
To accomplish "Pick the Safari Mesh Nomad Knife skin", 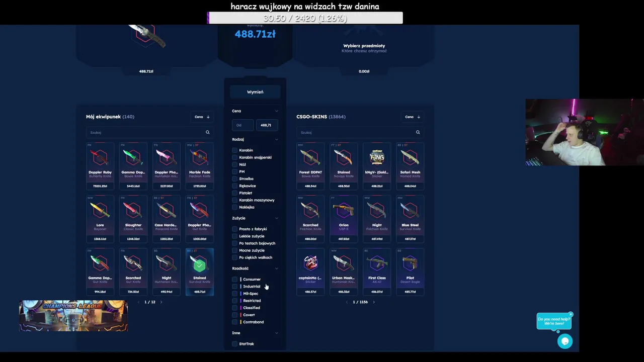I will coord(410,166).
